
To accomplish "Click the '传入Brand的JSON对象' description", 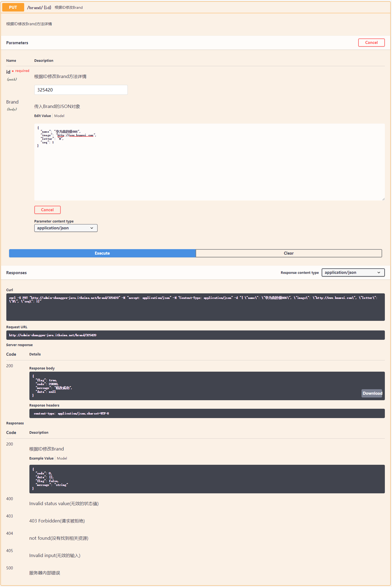I will tap(57, 107).
